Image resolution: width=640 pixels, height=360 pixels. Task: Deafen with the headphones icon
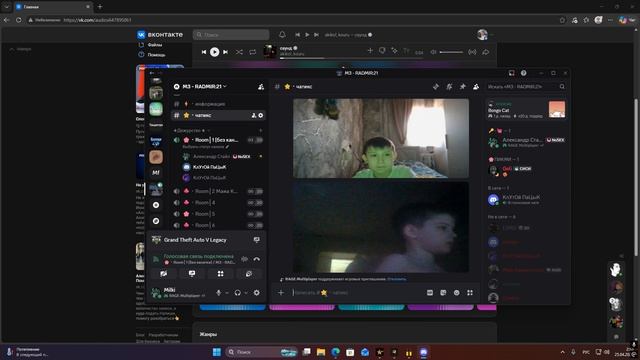pos(238,293)
